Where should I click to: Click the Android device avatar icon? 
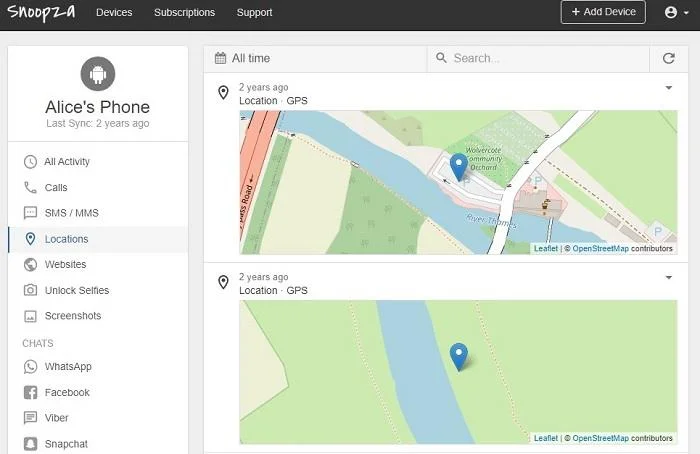pyautogui.click(x=98, y=74)
